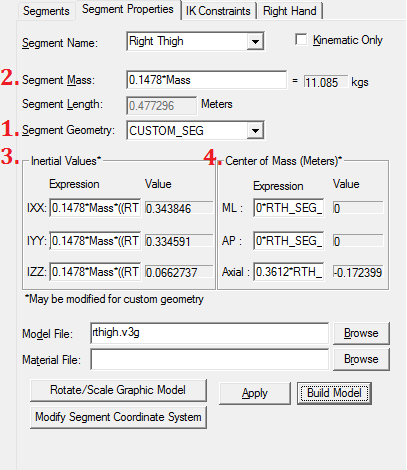Click the Apply button
407x470 pixels.
point(255,393)
